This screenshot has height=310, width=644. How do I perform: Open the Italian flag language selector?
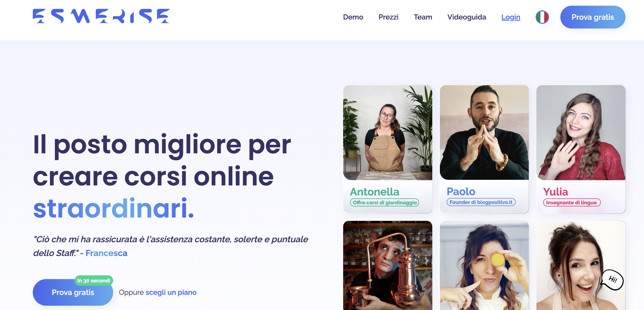[x=542, y=17]
